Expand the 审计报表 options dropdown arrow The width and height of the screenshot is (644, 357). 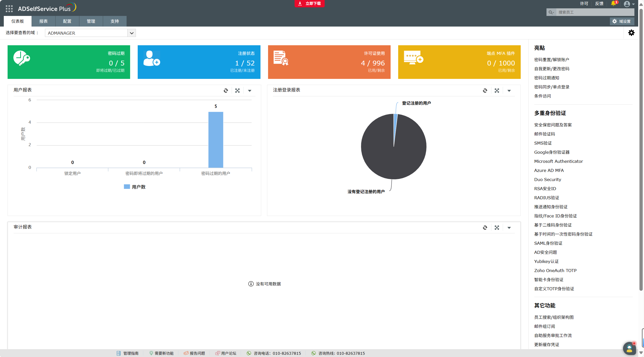coord(509,228)
